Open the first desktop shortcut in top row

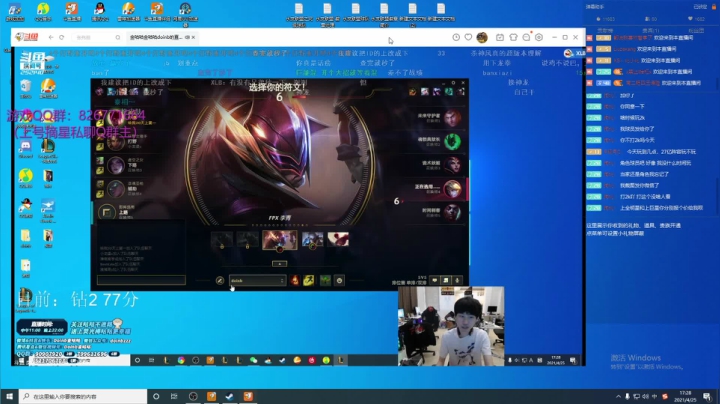(15, 11)
